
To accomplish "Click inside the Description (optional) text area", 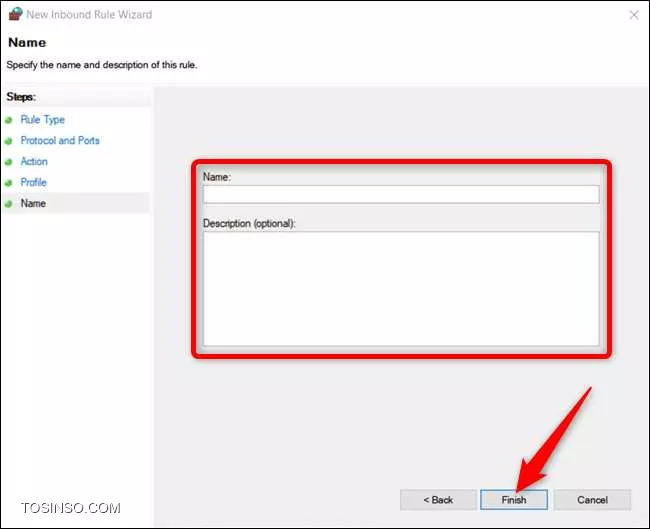I will tap(401, 289).
